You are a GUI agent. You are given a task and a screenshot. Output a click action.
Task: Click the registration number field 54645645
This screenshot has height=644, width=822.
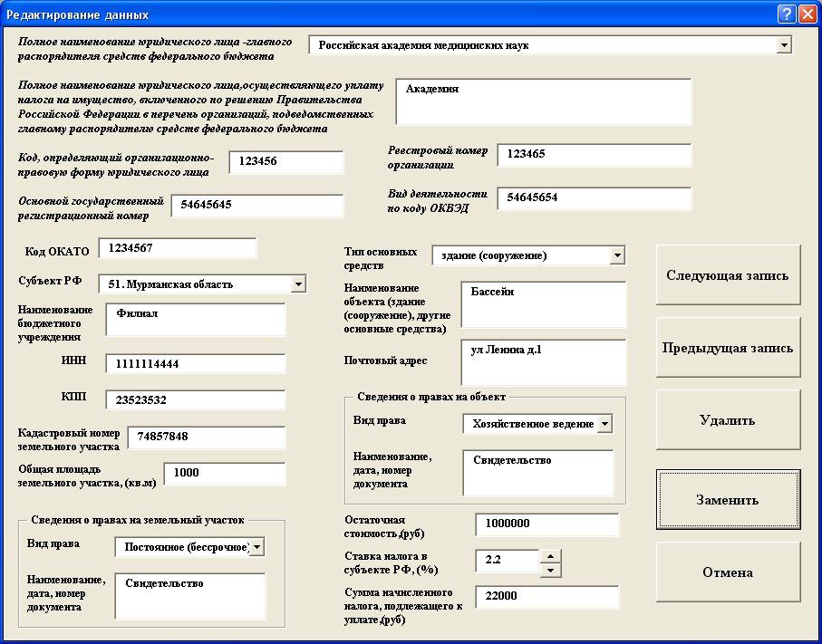click(x=257, y=206)
